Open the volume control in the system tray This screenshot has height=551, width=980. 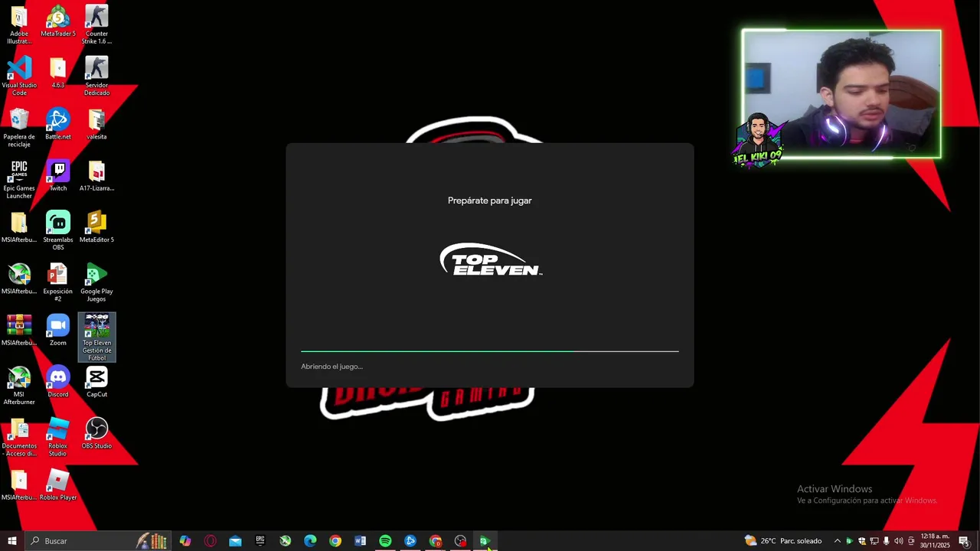[x=899, y=541]
